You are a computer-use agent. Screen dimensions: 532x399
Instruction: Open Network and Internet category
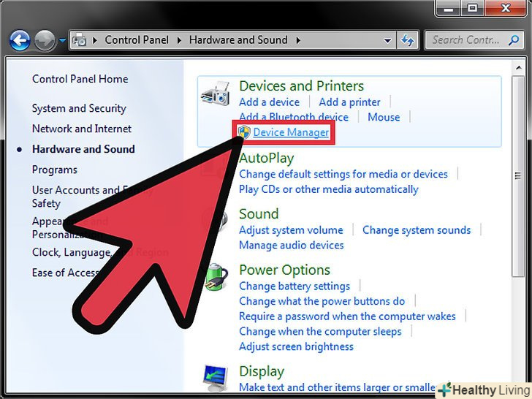pyautogui.click(x=82, y=129)
